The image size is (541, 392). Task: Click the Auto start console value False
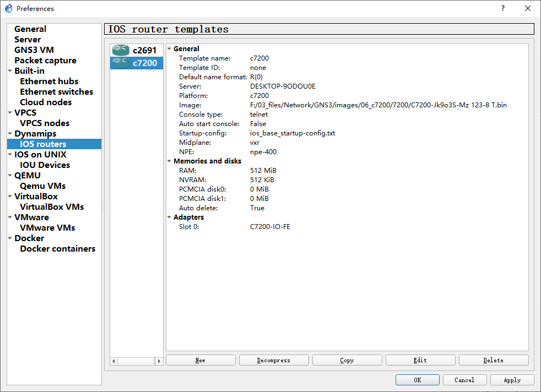click(258, 123)
